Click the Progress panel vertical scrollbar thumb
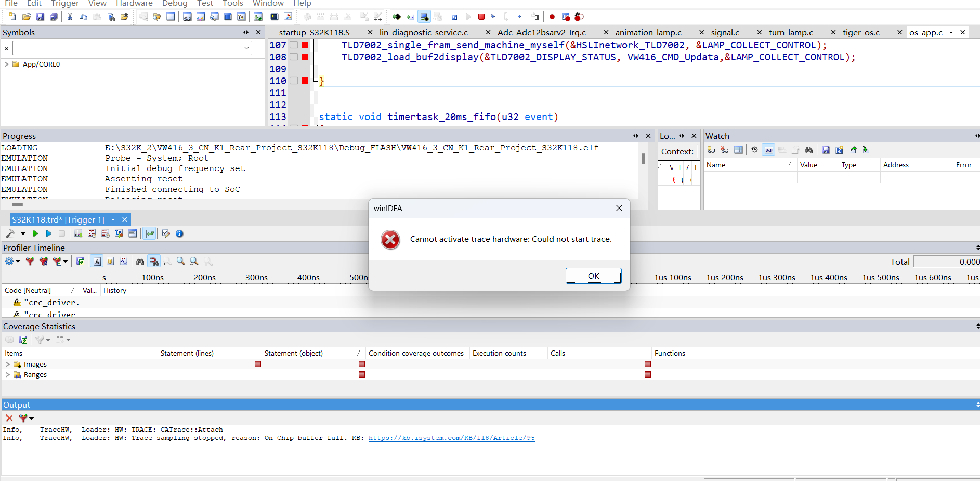This screenshot has height=481, width=980. [643, 159]
